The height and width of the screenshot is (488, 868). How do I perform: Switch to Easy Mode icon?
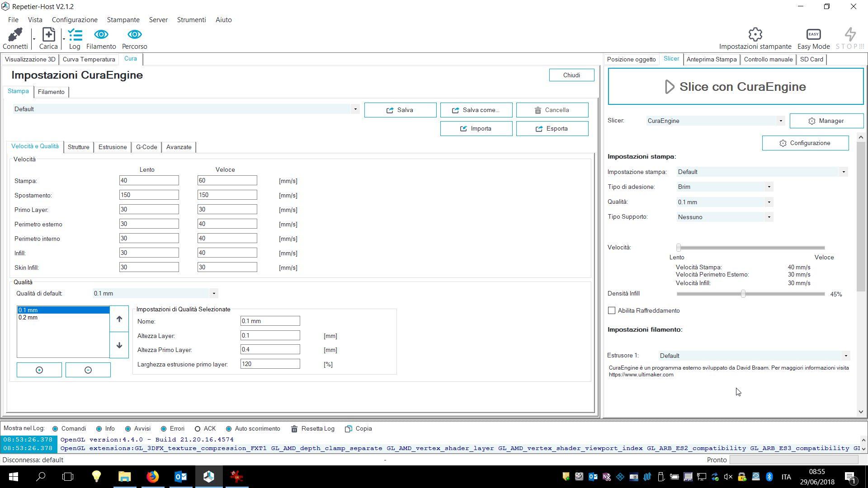[x=813, y=35]
